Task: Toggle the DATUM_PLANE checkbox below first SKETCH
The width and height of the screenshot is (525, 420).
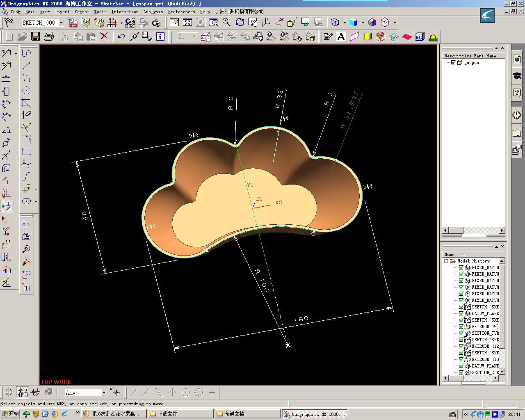Action: pyautogui.click(x=461, y=313)
